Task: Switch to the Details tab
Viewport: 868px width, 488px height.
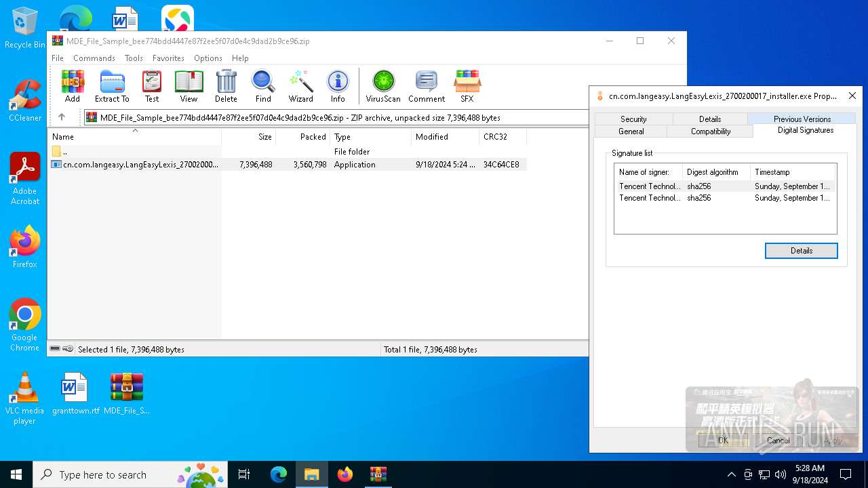Action: point(710,119)
